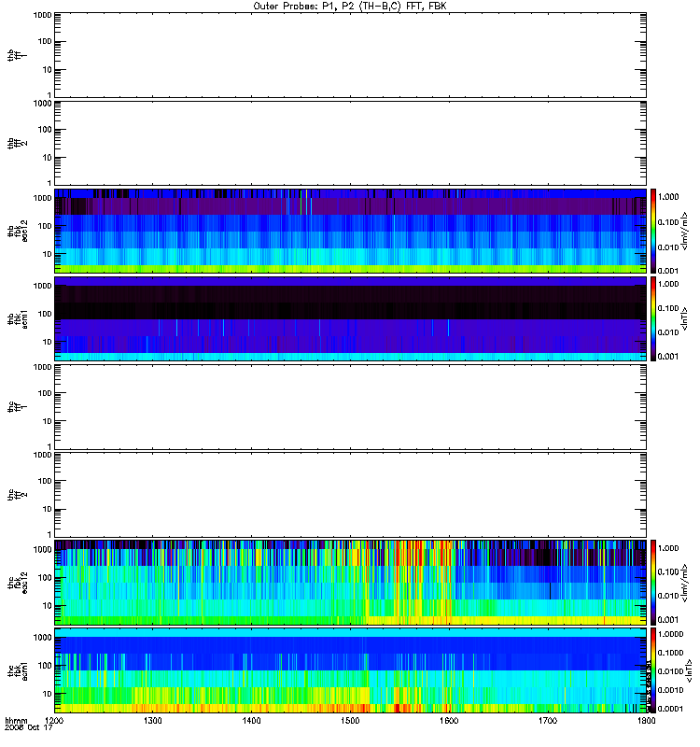Click the "thc fff 1" y-axis title

[17, 407]
